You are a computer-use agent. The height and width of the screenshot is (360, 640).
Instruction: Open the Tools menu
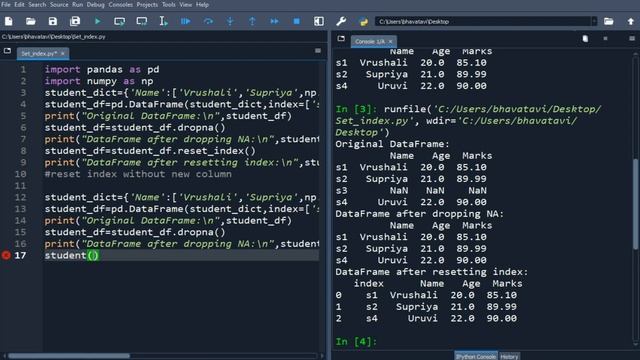(169, 4)
